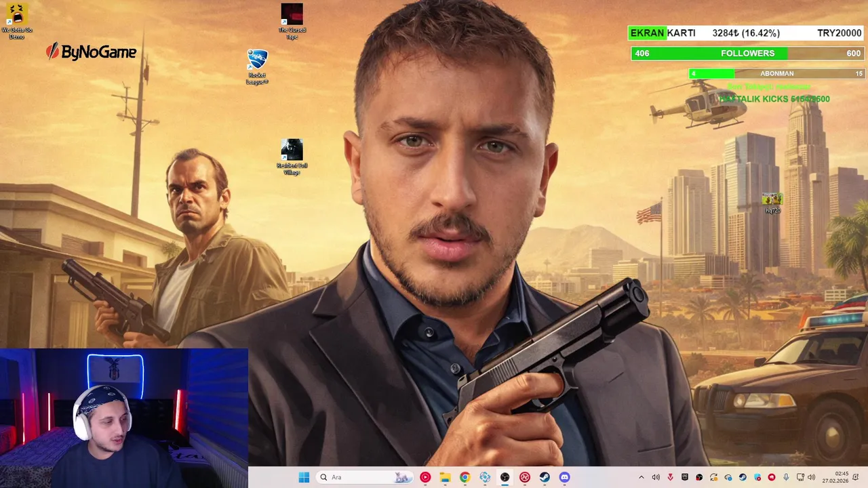Click the microphone tray icon

786,477
